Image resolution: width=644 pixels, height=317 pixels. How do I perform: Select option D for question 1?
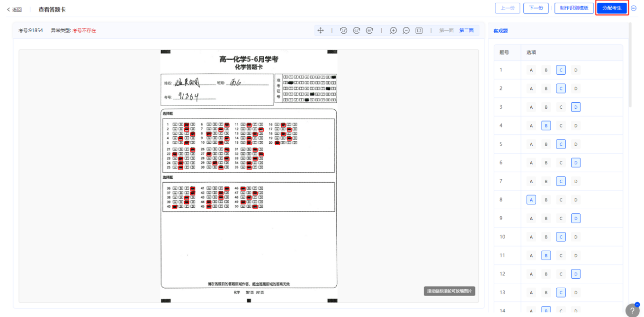576,70
